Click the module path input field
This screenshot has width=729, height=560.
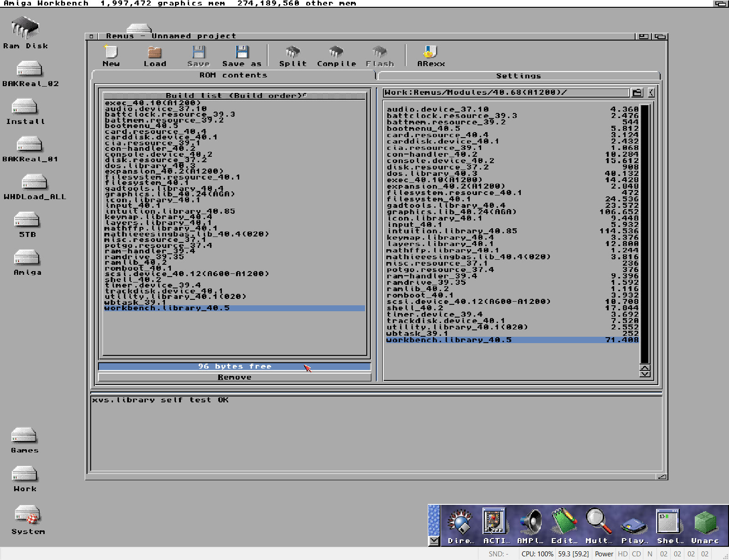click(x=506, y=92)
